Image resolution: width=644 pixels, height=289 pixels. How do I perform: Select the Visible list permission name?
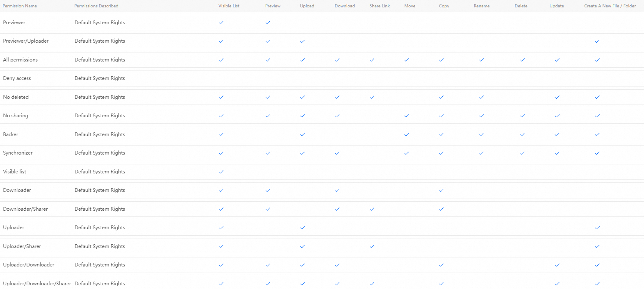15,172
